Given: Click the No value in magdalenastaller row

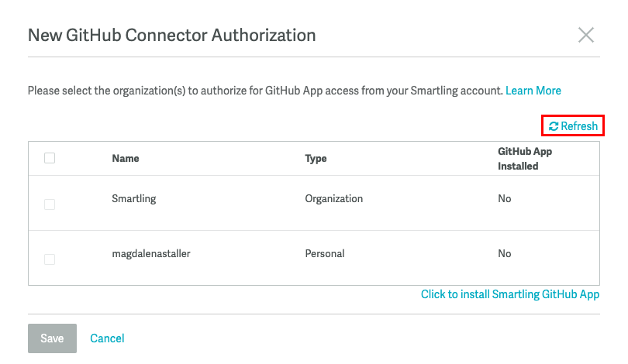Looking at the screenshot, I should coord(504,253).
